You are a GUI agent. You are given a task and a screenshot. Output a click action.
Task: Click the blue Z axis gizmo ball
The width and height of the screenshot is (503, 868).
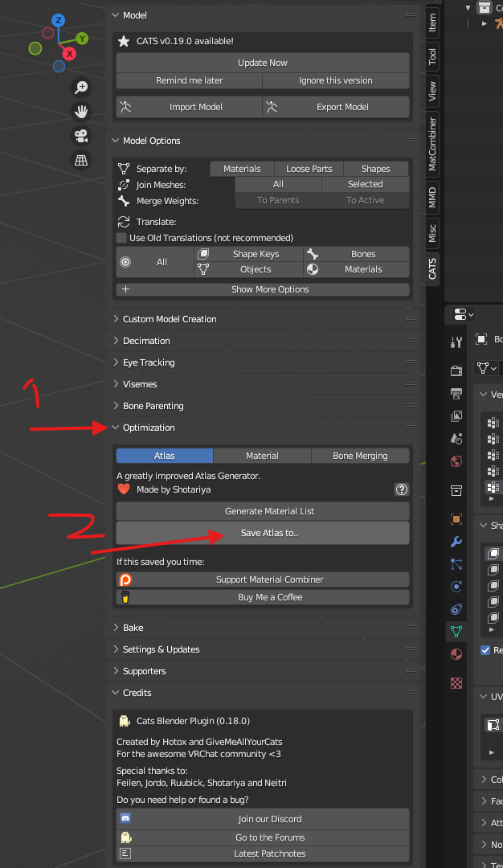coord(58,21)
